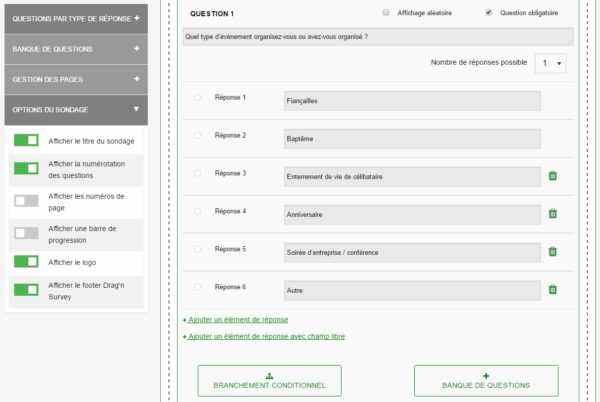Check the Affichage aléatoire checkbox
The image size is (600, 402).
(x=386, y=13)
